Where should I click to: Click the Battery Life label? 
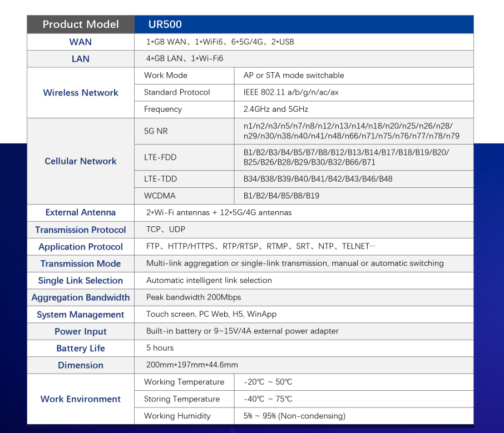(x=81, y=349)
